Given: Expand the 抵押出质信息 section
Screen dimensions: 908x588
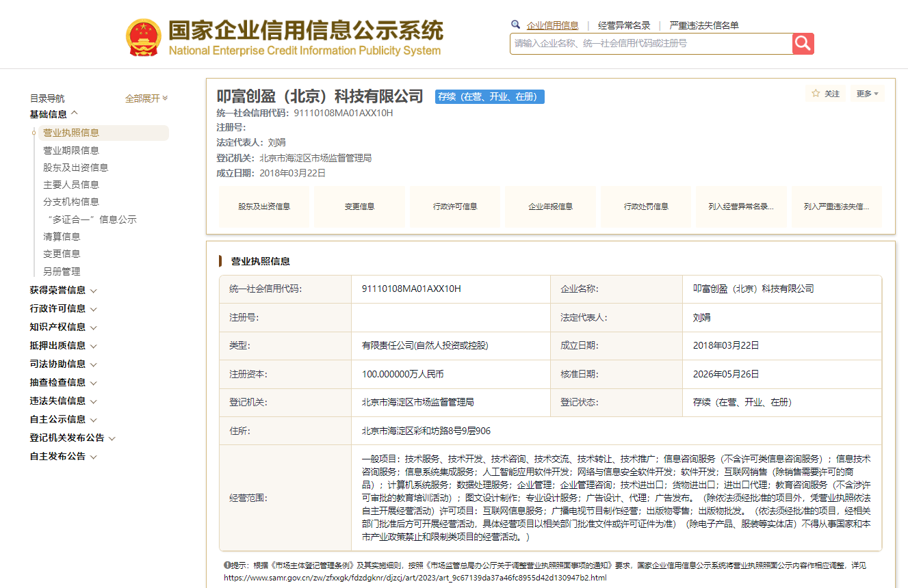Looking at the screenshot, I should 64,345.
